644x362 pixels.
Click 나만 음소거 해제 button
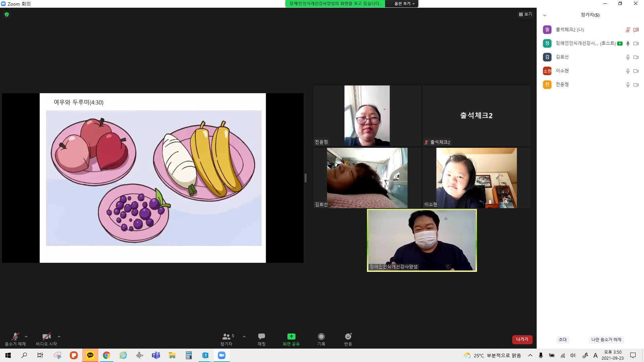(606, 340)
